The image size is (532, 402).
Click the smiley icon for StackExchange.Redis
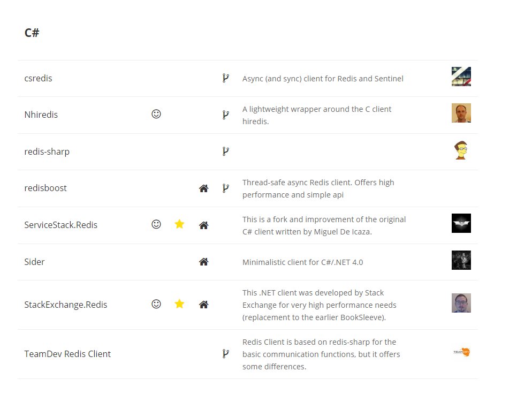coord(156,304)
